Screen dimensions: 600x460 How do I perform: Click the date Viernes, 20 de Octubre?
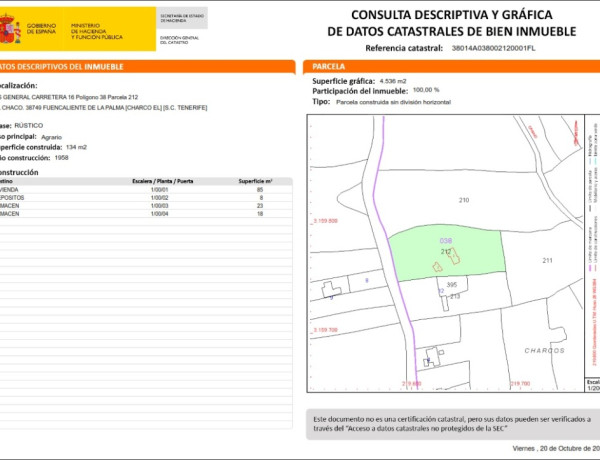point(556,449)
